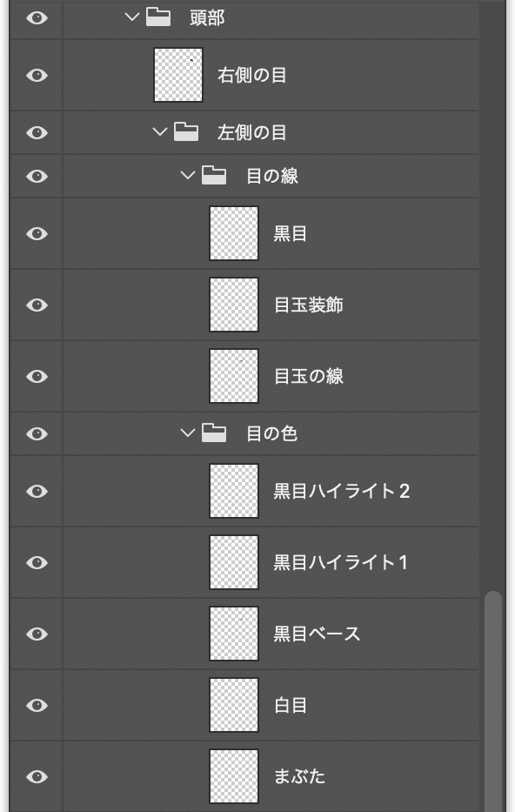Select the まぶた layer thumbnail
The image size is (515, 812).
coord(234,776)
